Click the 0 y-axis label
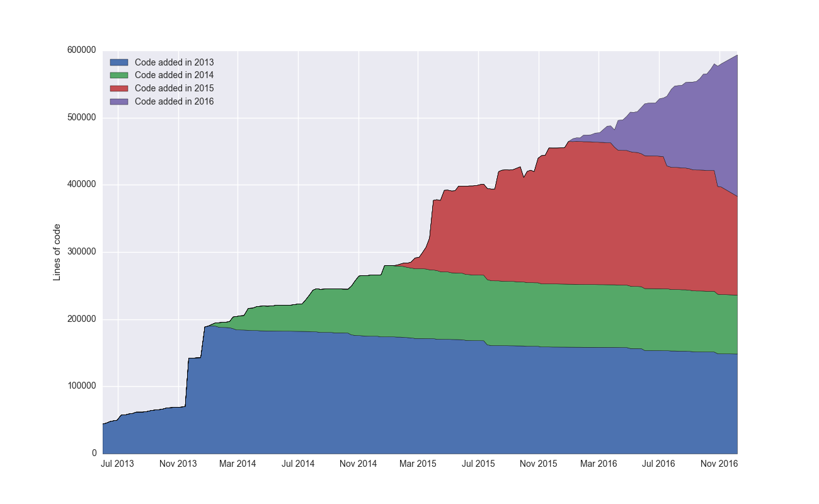Screen dimensions: 819x504 [94, 454]
